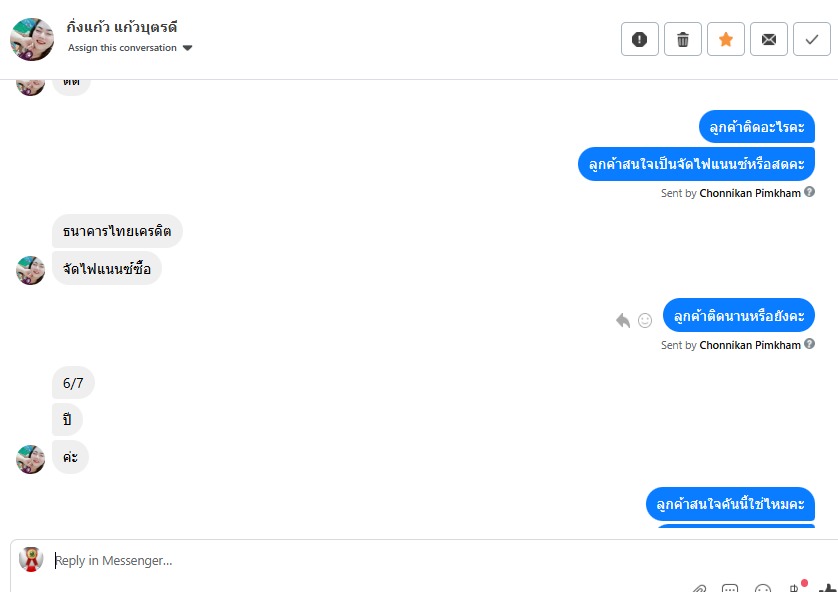Open the customer's header profile picture
838x592 pixels.
pyautogui.click(x=32, y=39)
